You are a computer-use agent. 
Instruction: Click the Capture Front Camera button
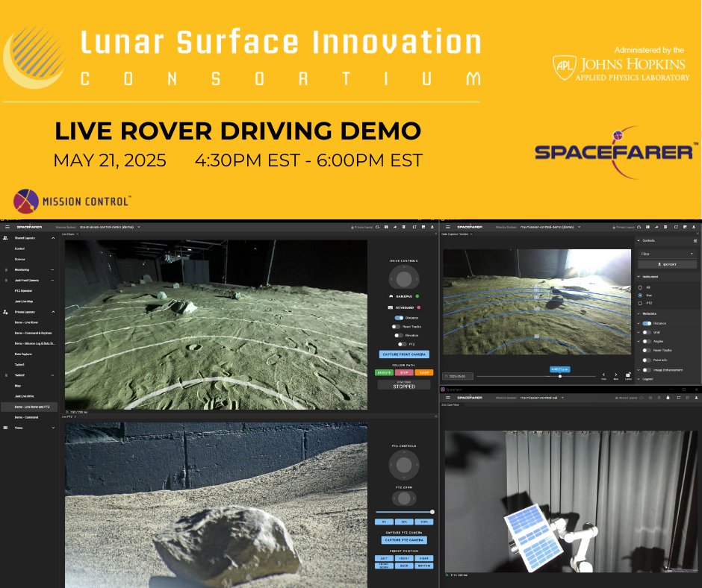click(x=404, y=354)
